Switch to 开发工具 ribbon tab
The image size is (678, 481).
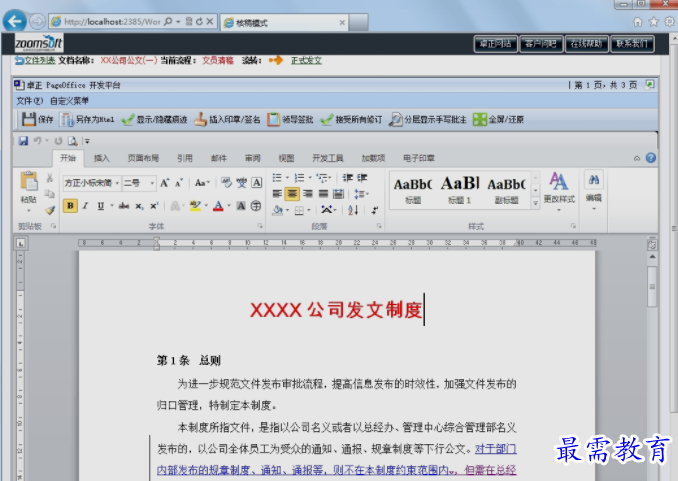click(328, 158)
